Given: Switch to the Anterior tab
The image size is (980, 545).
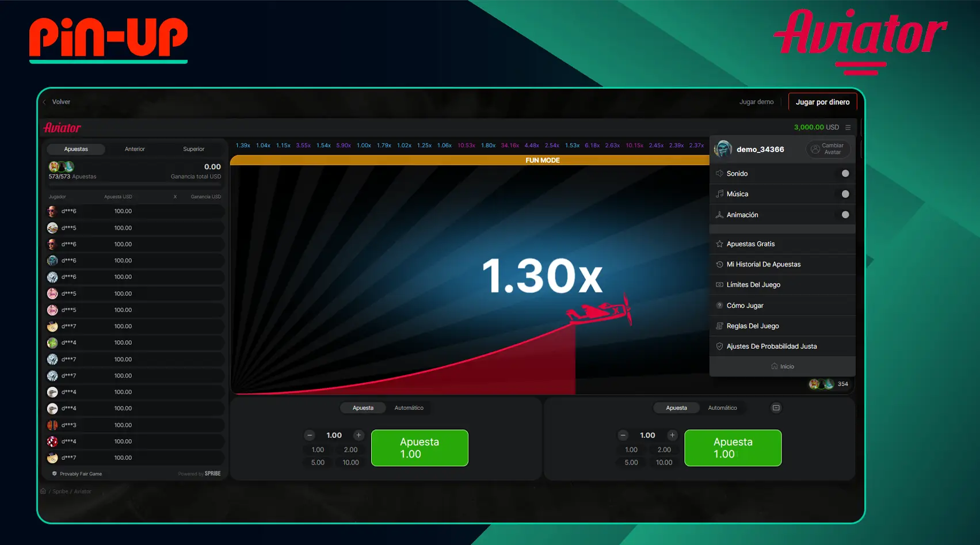Looking at the screenshot, I should 135,149.
